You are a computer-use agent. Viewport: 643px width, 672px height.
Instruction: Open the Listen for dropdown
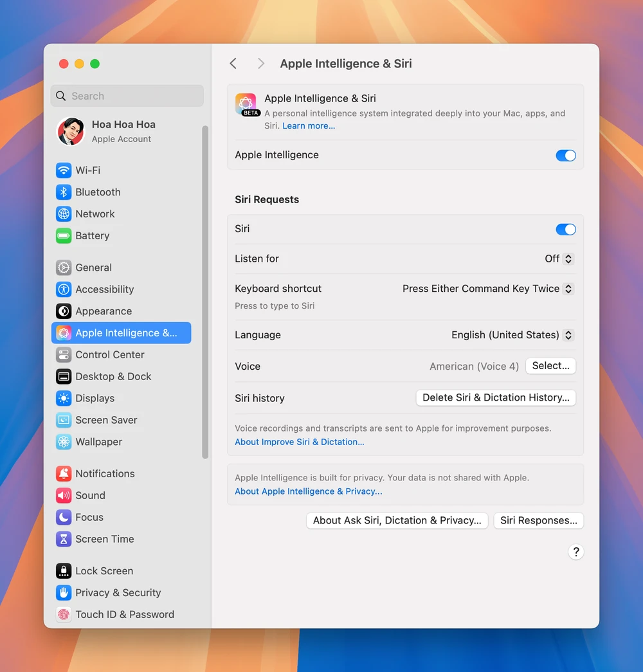click(x=557, y=259)
